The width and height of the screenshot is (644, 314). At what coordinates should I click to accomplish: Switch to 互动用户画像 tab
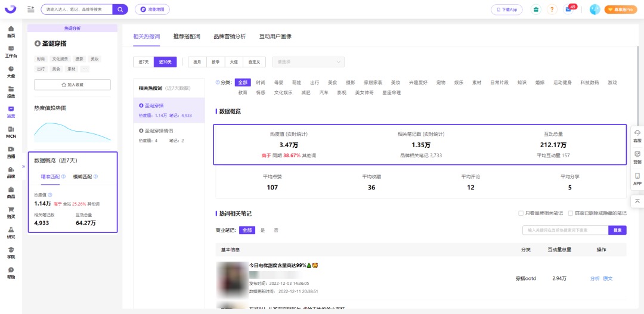(x=275, y=36)
